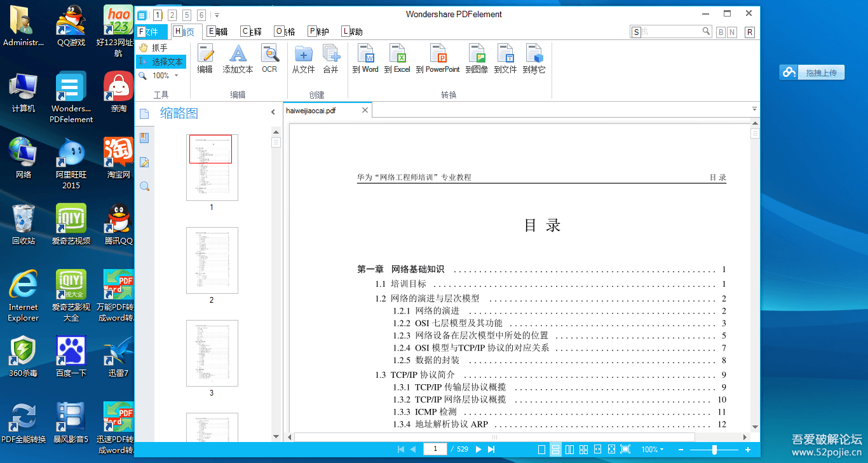Screen dimensions: 868x463
Task: Open the 到其它 convert to other formats dropdown
Action: tap(534, 59)
